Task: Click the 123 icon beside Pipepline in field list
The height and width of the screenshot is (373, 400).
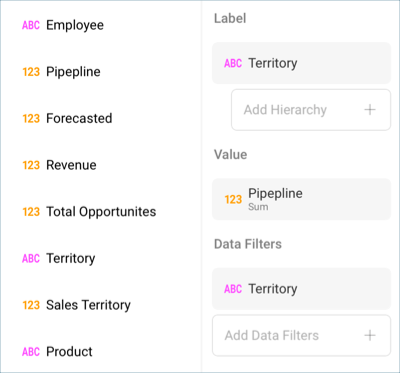Action: [31, 72]
